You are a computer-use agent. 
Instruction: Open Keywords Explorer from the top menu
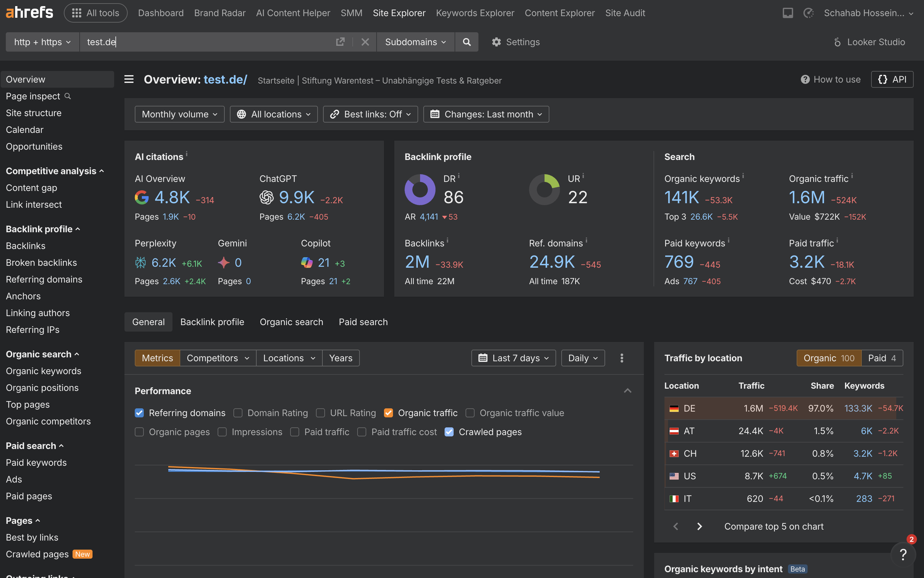point(475,13)
